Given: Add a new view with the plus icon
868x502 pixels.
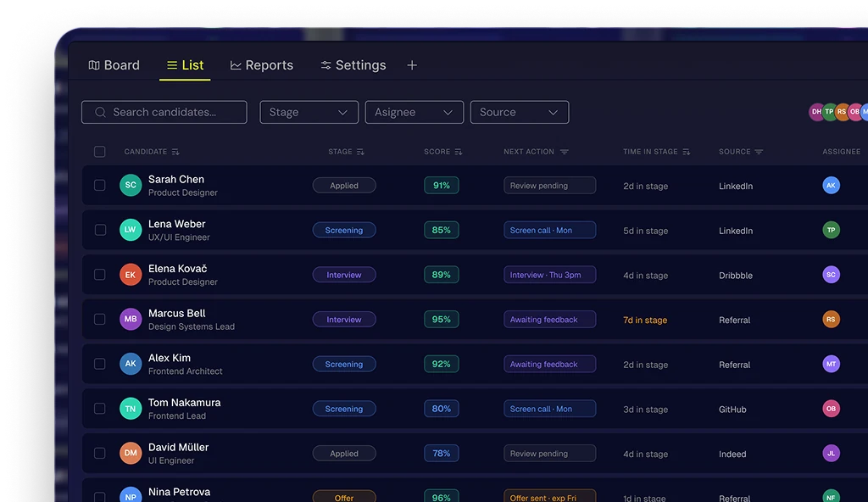Looking at the screenshot, I should click(412, 65).
